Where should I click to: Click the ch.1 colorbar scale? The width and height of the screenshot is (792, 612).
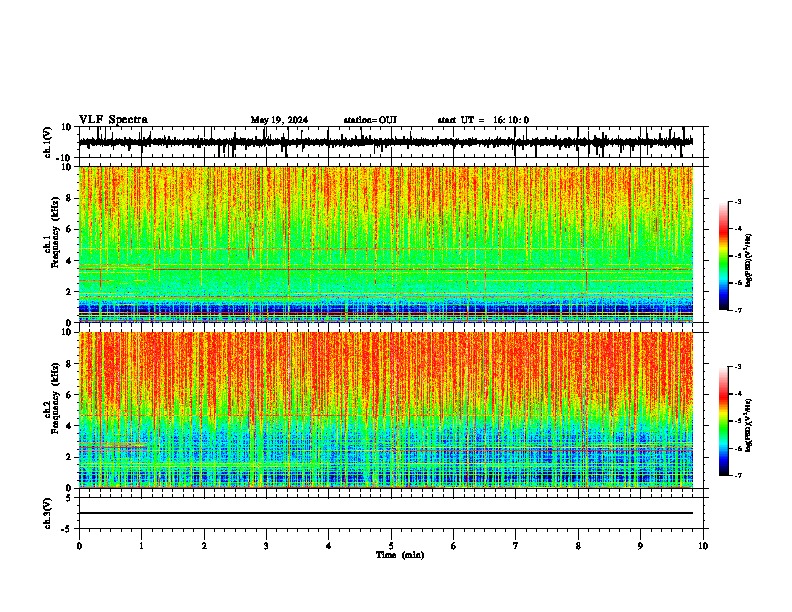tap(724, 256)
